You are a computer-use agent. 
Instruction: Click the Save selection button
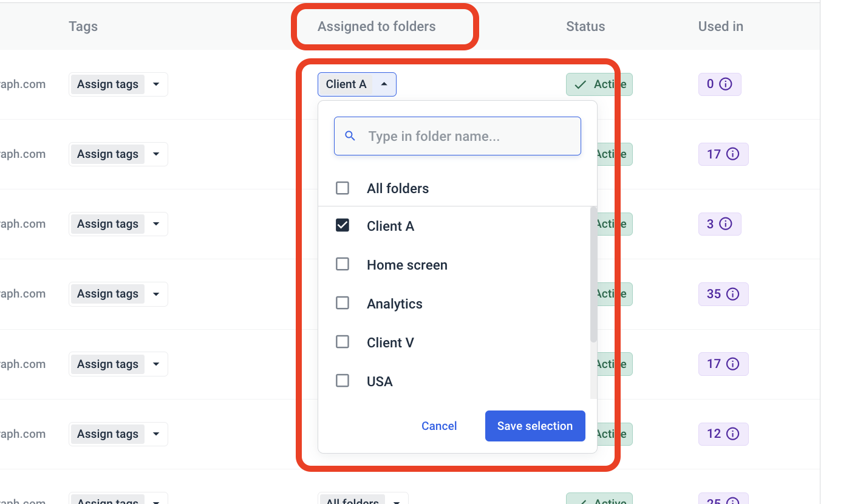(x=535, y=426)
